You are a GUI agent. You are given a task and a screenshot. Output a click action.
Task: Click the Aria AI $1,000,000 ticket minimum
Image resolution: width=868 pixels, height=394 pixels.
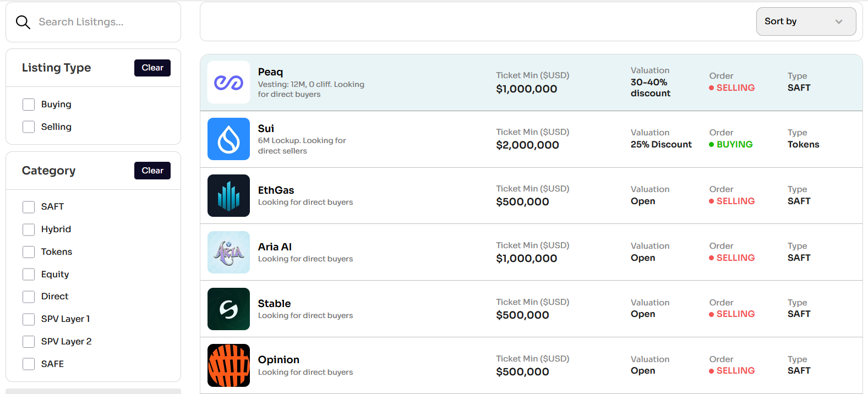tap(526, 259)
